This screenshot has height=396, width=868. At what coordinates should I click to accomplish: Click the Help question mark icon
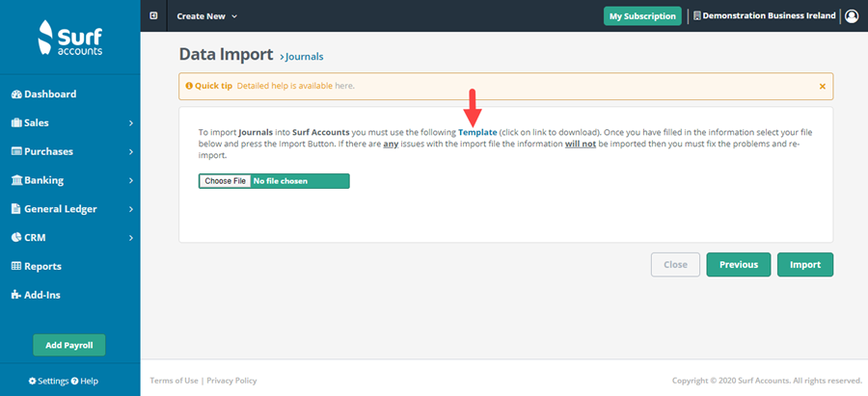tap(74, 382)
